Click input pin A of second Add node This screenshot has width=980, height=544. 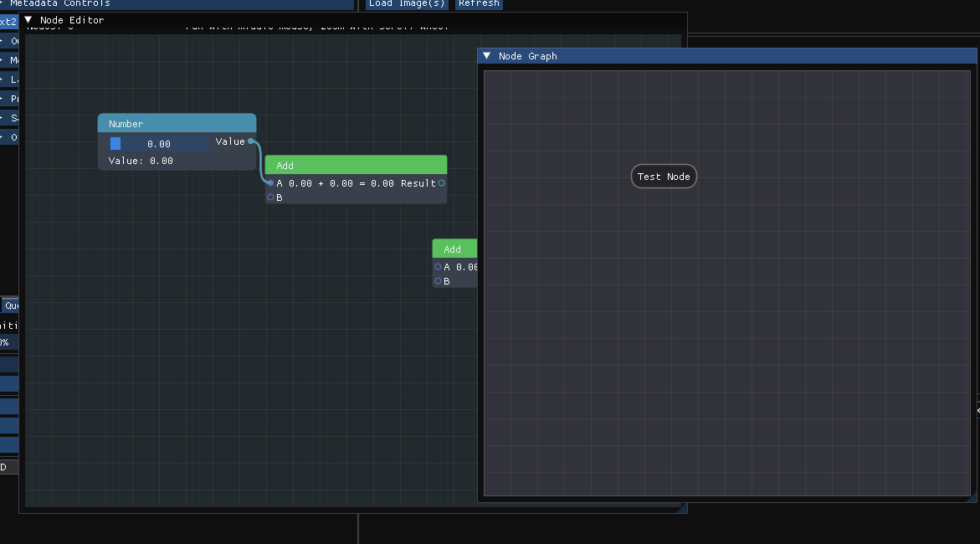click(439, 267)
